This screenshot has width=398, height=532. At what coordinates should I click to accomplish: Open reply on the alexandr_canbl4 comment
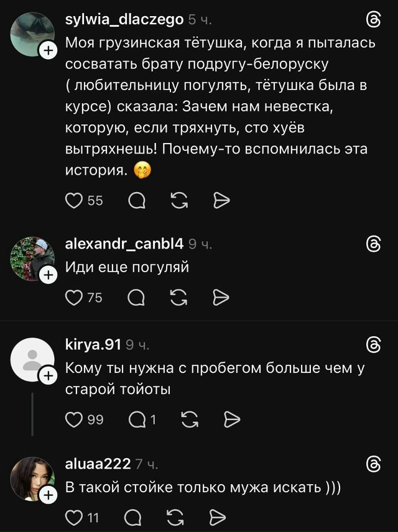coord(137,298)
